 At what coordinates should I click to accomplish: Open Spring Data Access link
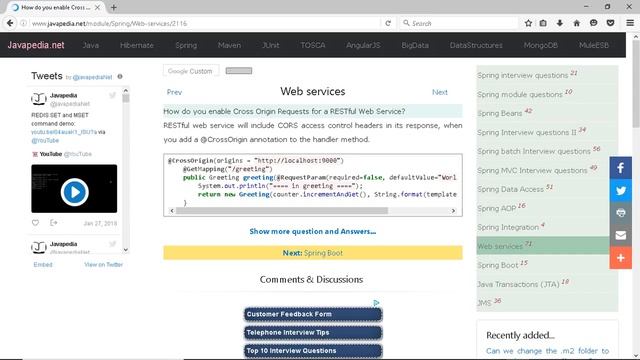(510, 189)
